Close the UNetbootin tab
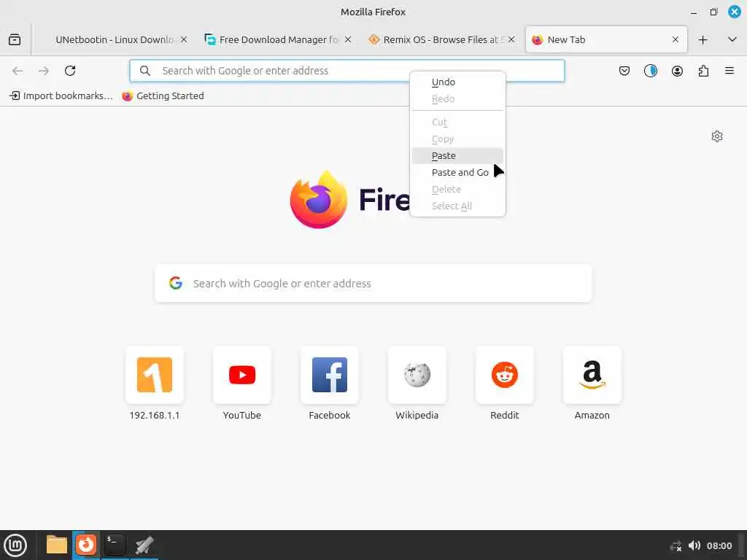The height and width of the screenshot is (560, 747). point(184,39)
